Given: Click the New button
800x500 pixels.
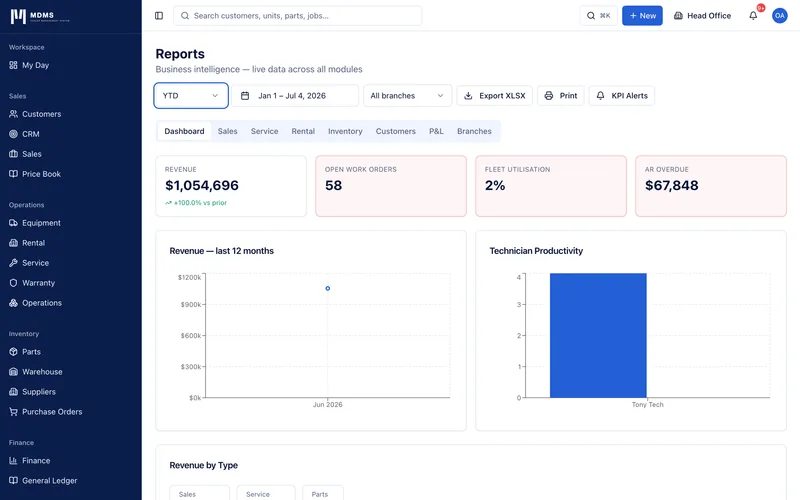Looking at the screenshot, I should (642, 16).
